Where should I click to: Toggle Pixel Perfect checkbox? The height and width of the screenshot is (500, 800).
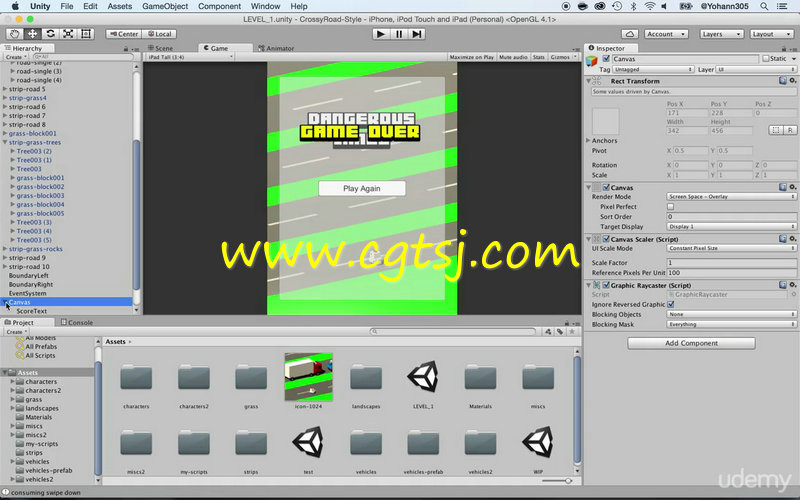[x=670, y=207]
